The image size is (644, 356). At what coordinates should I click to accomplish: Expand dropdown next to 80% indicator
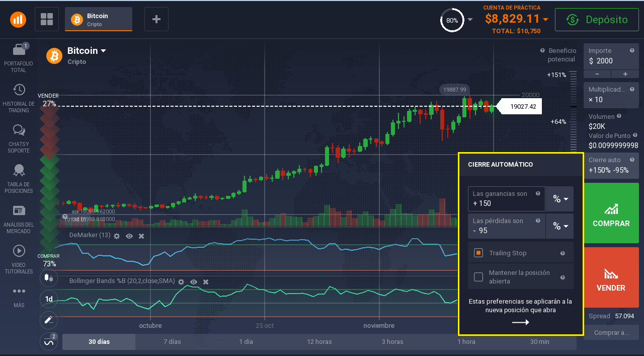470,20
